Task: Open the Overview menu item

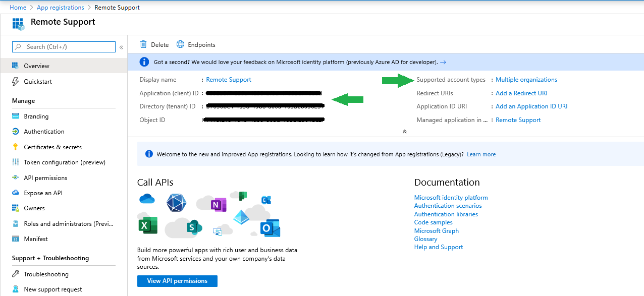Action: tap(64, 66)
